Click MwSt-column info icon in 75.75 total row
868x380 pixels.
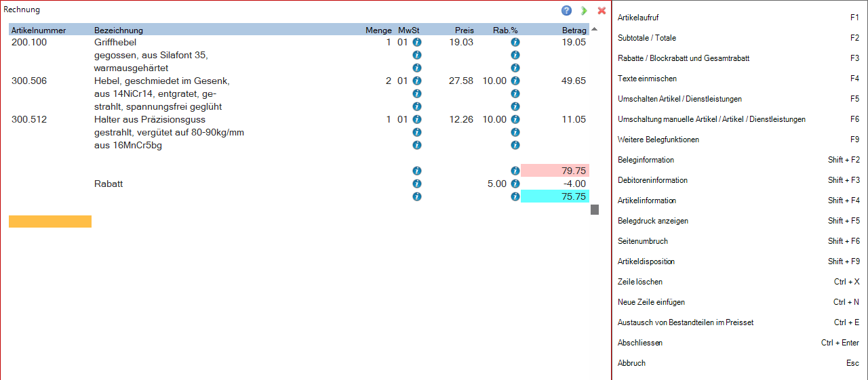(417, 196)
